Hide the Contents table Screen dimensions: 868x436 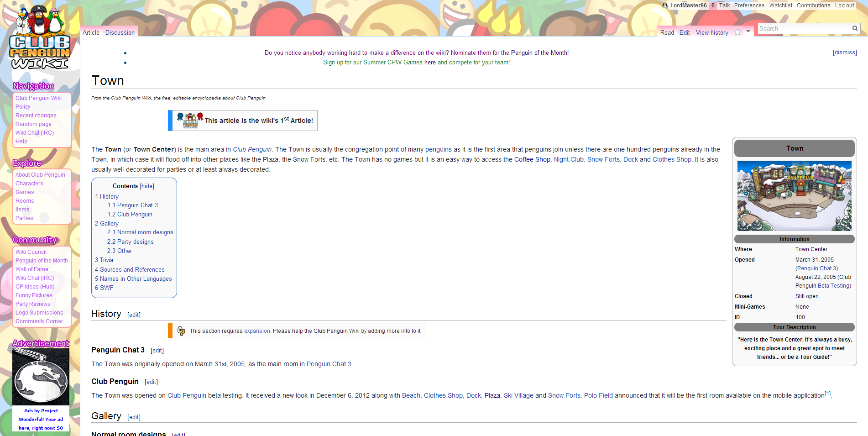147,186
